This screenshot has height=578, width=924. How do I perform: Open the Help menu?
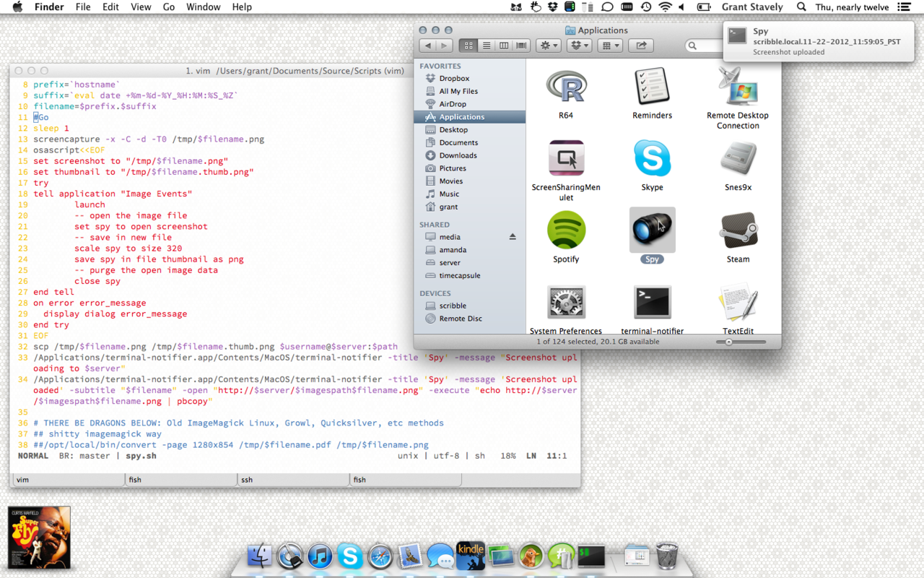tap(242, 7)
